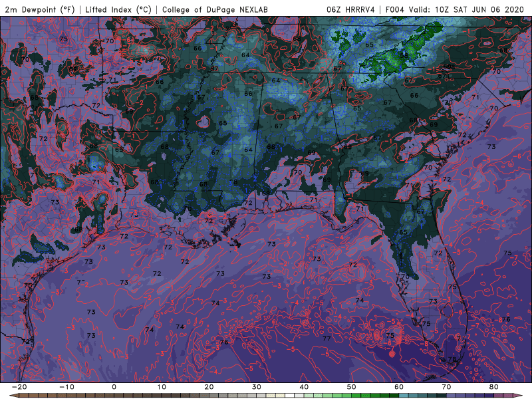This screenshot has width=532, height=399.
Task: Click the "06Z HRRRV4" model run label
Action: pos(350,9)
